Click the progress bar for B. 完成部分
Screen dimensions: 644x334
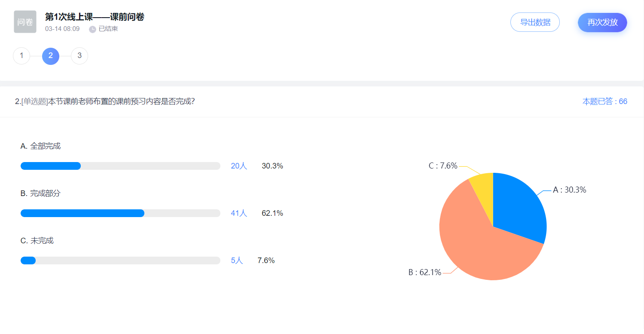click(x=120, y=213)
